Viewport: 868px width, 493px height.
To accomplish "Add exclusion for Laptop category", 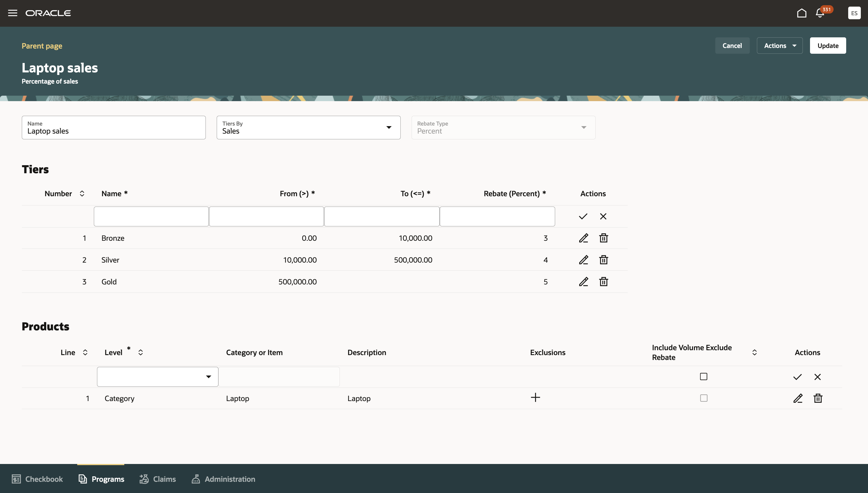I will pyautogui.click(x=535, y=398).
